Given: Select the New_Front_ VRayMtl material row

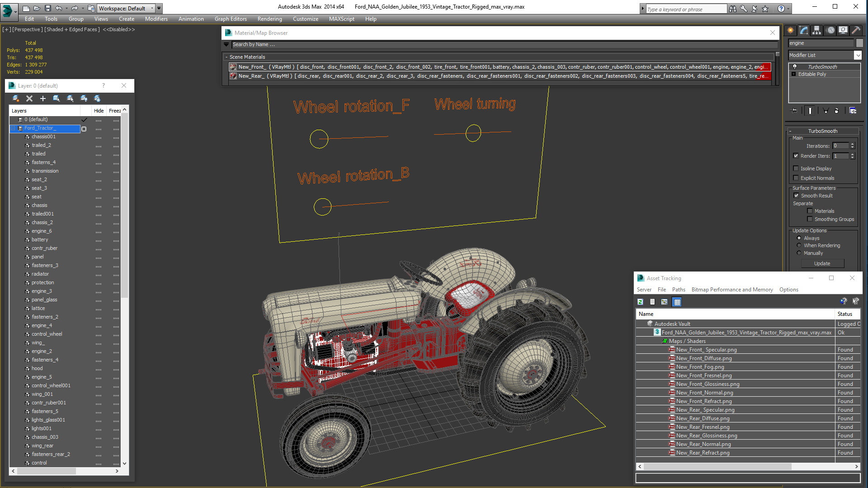Looking at the screenshot, I should tap(500, 67).
